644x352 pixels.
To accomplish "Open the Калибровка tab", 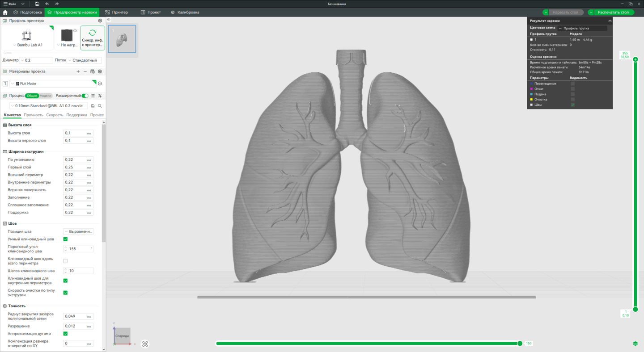I will [x=185, y=13].
